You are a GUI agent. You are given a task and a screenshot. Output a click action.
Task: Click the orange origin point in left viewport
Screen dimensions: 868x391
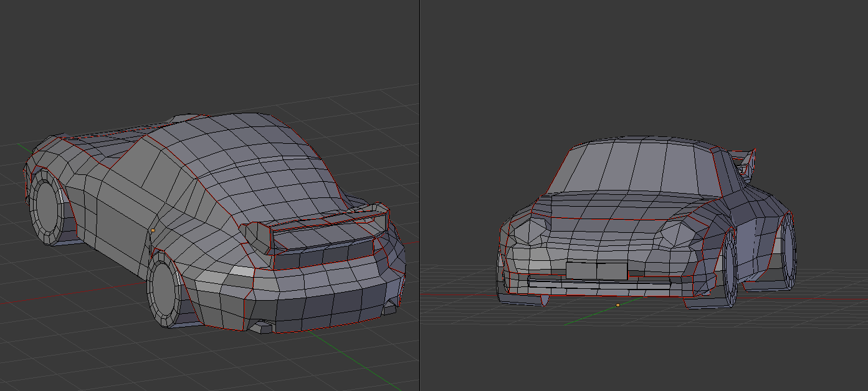click(x=153, y=230)
